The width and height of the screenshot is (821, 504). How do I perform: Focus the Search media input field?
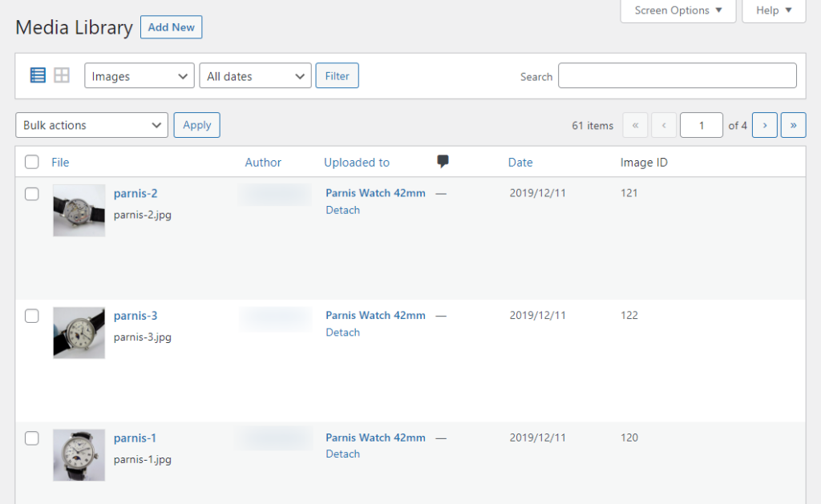coord(677,76)
